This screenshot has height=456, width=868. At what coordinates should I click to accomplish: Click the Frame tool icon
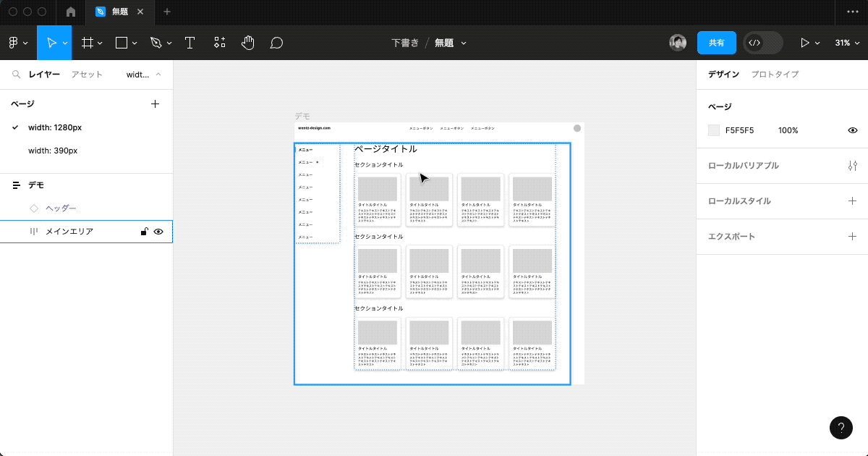pos(88,43)
